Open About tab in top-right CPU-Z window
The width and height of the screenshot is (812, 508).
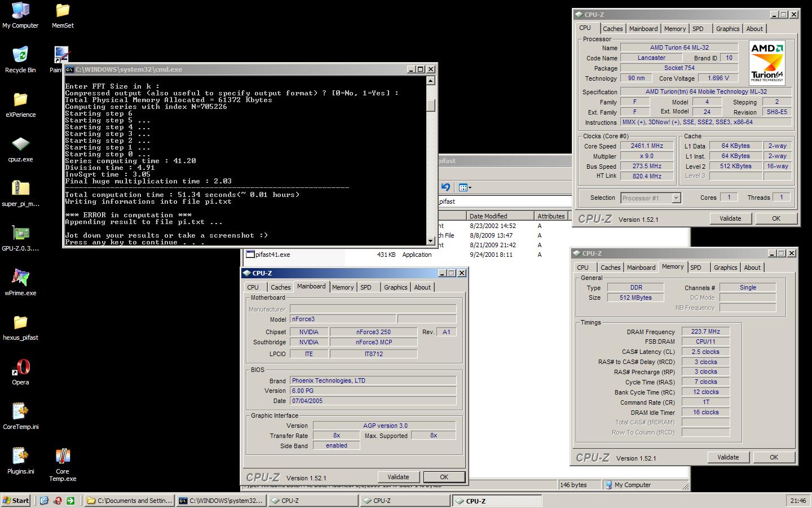coord(754,29)
